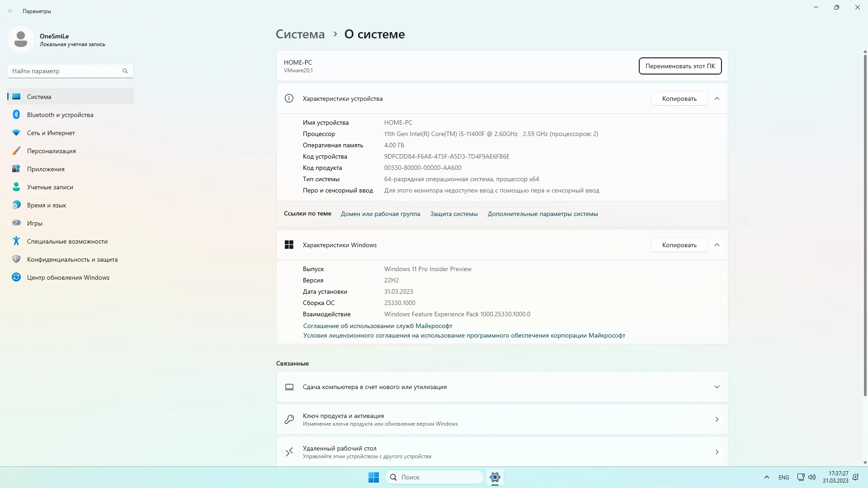Select the Персонализация paintbrush icon

(16, 151)
